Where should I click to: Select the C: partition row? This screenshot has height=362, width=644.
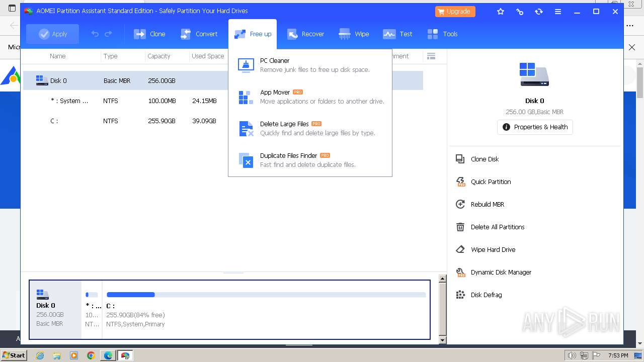pyautogui.click(x=223, y=121)
